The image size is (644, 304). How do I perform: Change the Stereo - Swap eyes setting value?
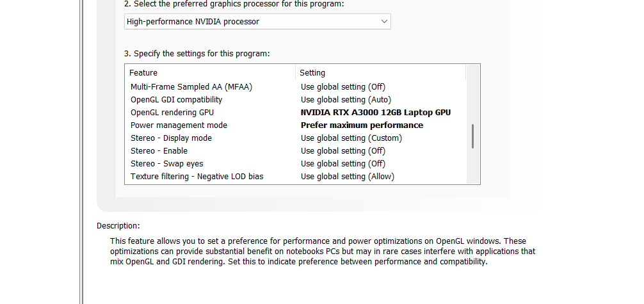342,164
